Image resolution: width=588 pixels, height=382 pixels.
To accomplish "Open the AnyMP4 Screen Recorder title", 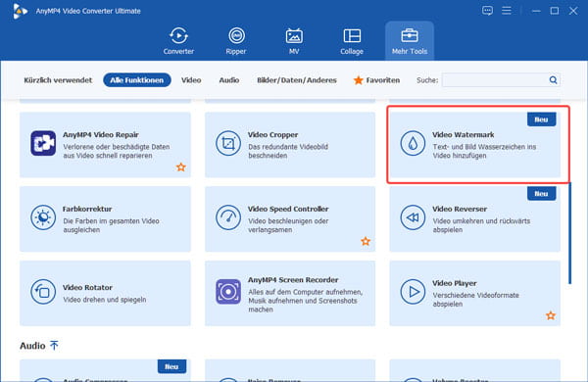I will 293,280.
